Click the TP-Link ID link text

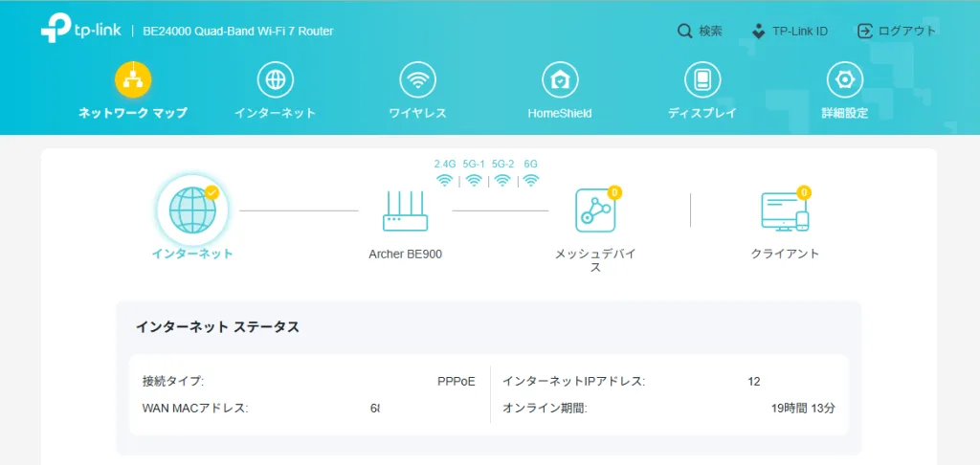800,31
